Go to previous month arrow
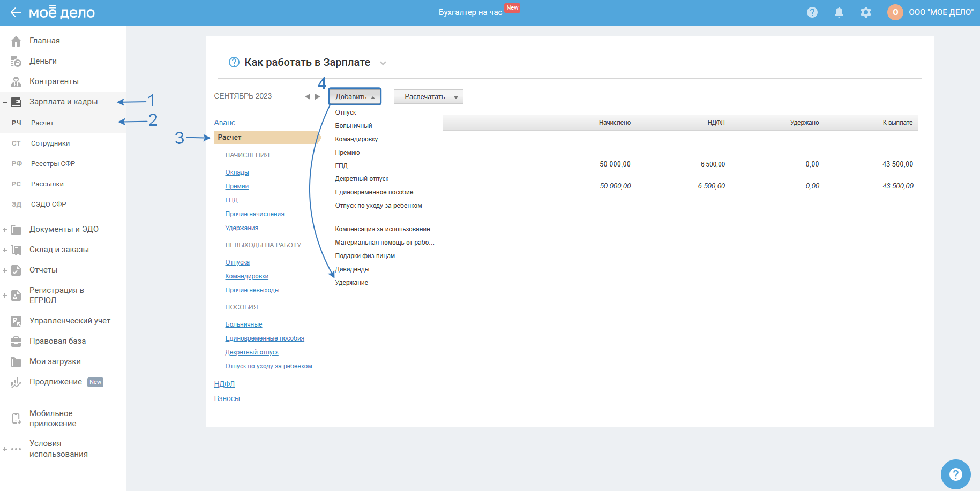Image resolution: width=980 pixels, height=491 pixels. [x=308, y=97]
